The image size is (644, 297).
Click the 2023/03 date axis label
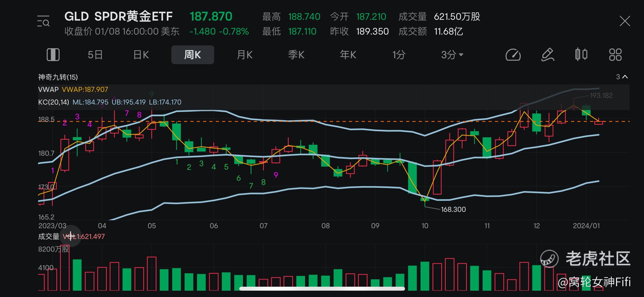tap(52, 226)
